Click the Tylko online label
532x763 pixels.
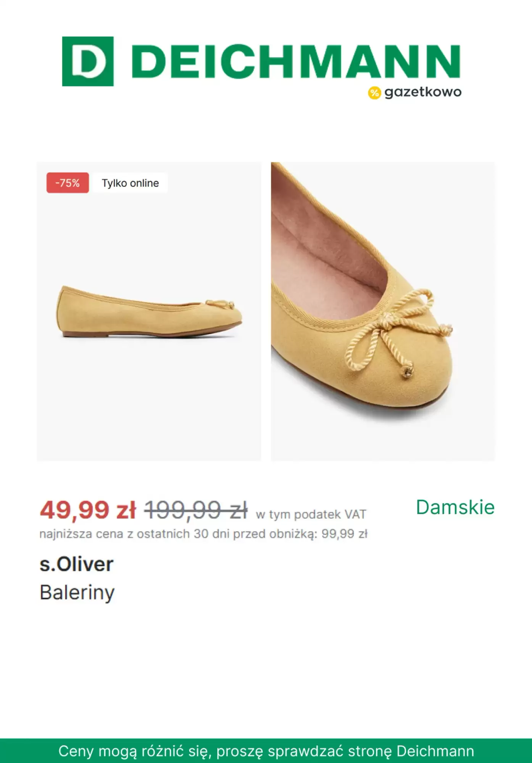point(130,183)
